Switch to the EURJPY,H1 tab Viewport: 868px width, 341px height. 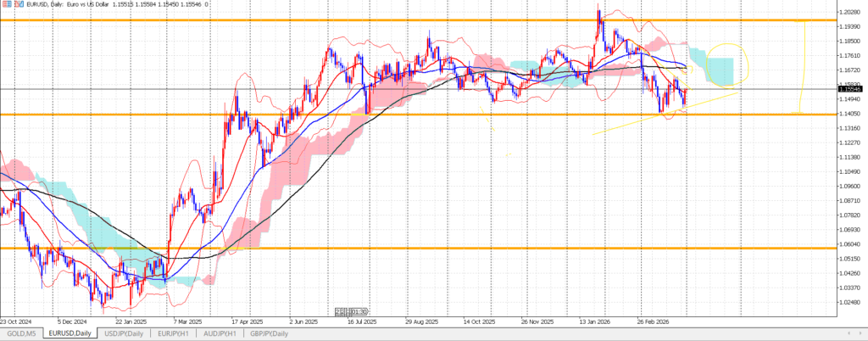(x=175, y=334)
